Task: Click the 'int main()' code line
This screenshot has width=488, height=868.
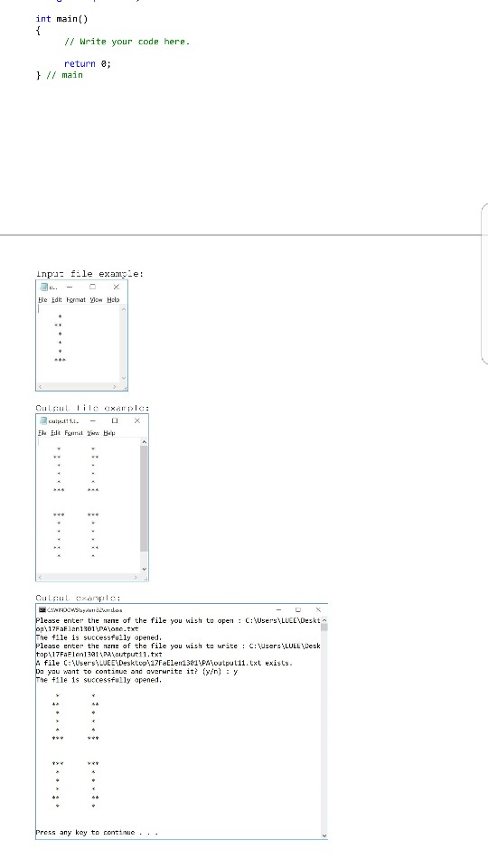Action: pyautogui.click(x=61, y=19)
